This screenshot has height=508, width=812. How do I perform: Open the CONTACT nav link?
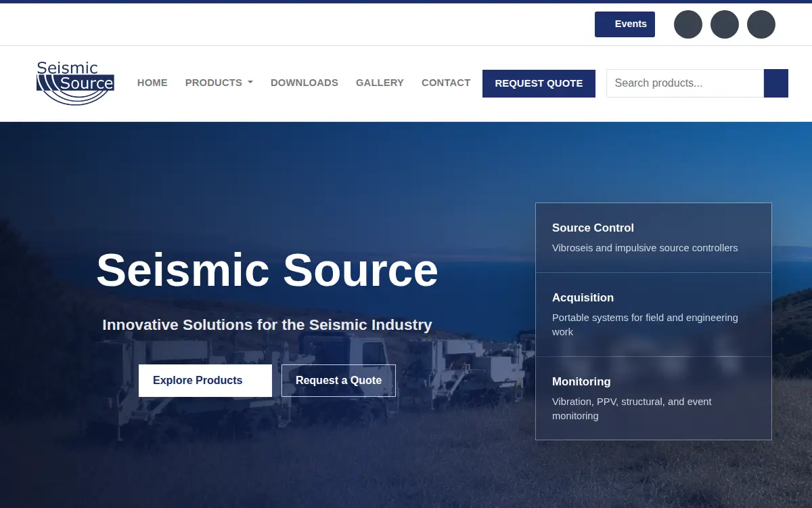pos(446,83)
